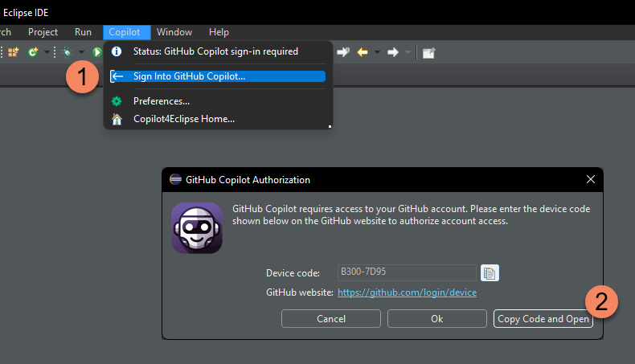Click the yellow Back navigation arrow
This screenshot has height=364, width=635.
(363, 52)
